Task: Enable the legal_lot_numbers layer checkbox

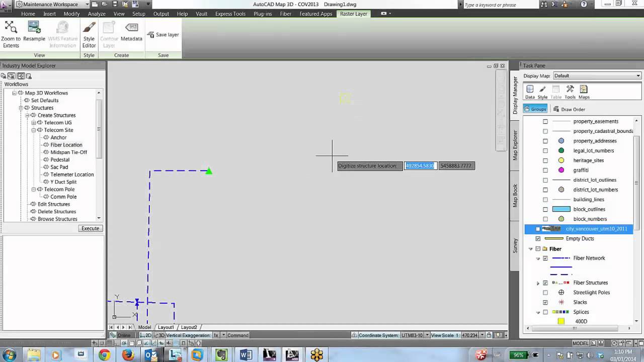Action: (545, 151)
